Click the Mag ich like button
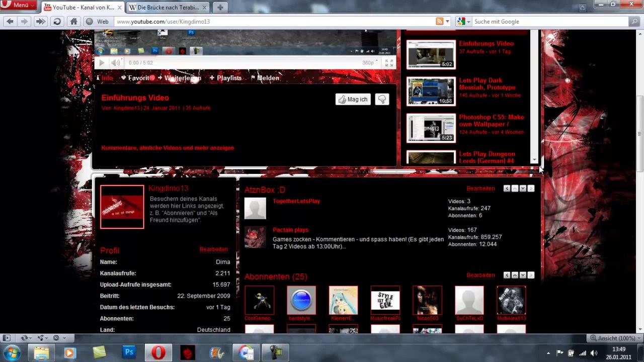Viewport: 644px width, 362px height. 353,100
